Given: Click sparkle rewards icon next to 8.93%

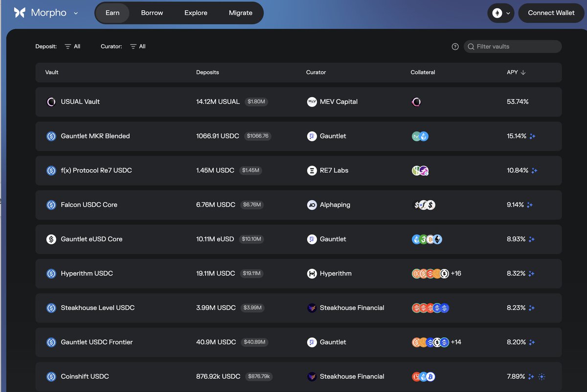Looking at the screenshot, I should tap(532, 240).
